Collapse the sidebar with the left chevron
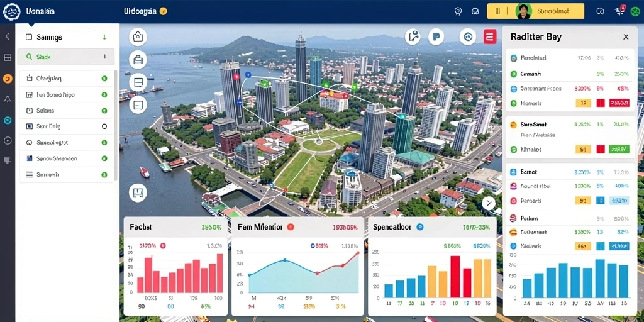Screen dimensions: 644x322 tap(8, 36)
